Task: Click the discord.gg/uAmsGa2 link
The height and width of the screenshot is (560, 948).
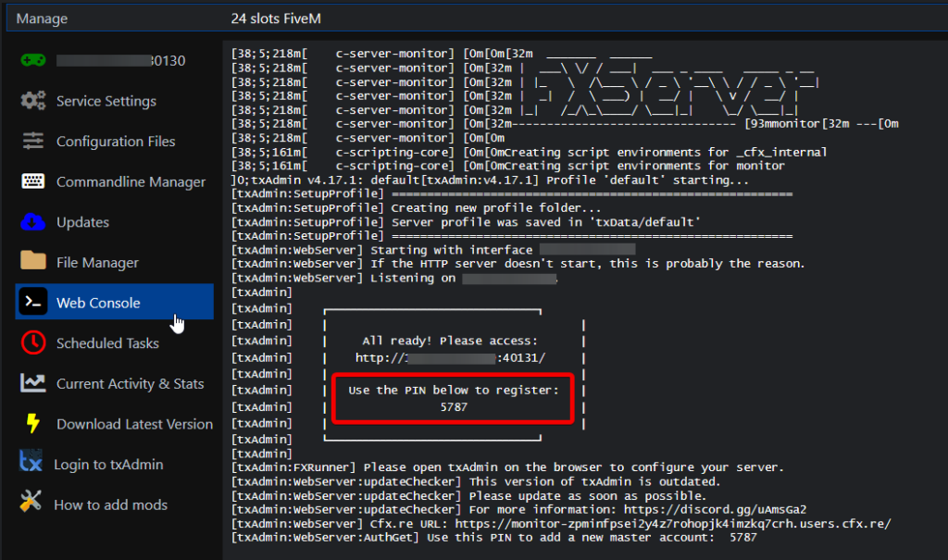Action: (x=716, y=510)
